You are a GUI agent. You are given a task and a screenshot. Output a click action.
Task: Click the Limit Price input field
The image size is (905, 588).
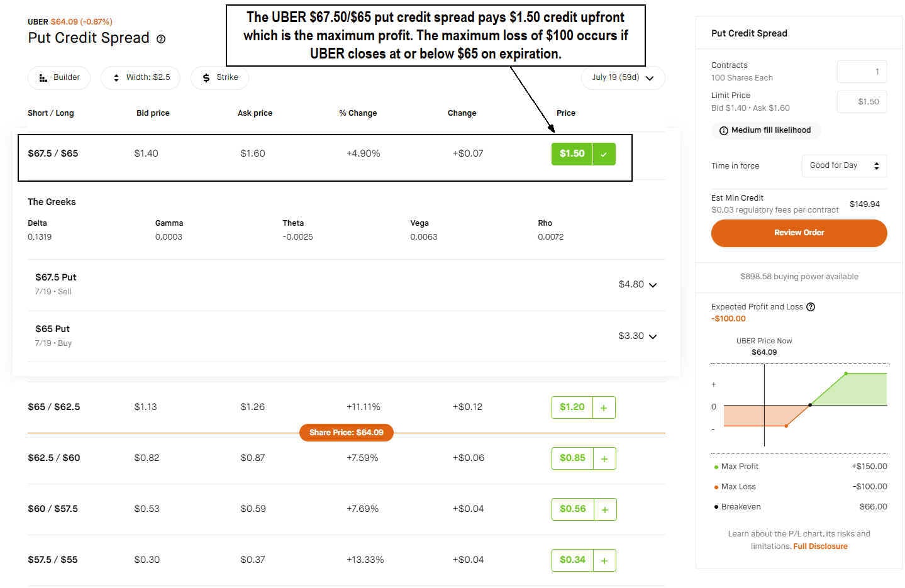[x=862, y=101]
